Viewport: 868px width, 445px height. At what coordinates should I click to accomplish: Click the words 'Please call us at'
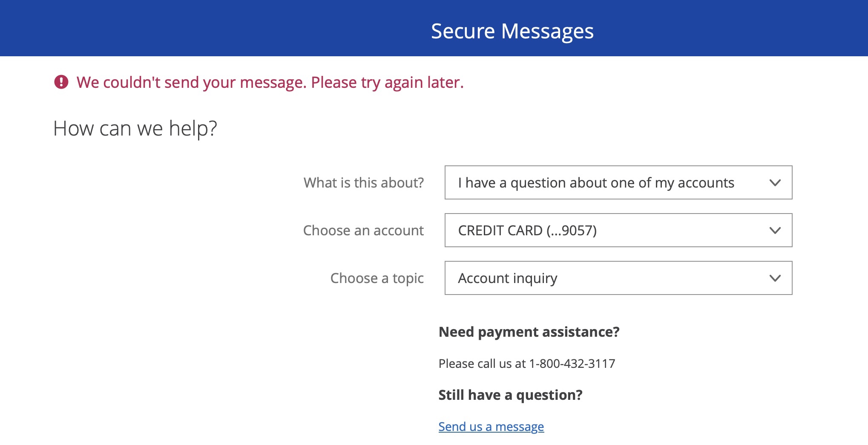[x=482, y=364]
